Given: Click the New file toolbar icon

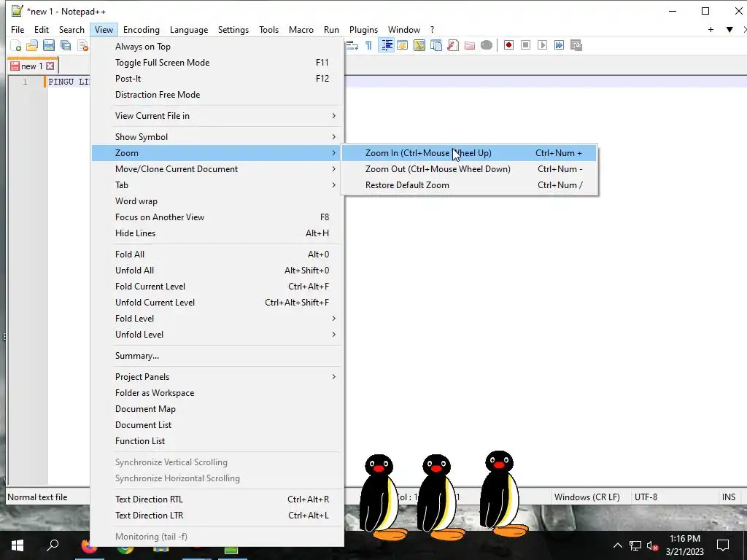Looking at the screenshot, I should [x=16, y=45].
